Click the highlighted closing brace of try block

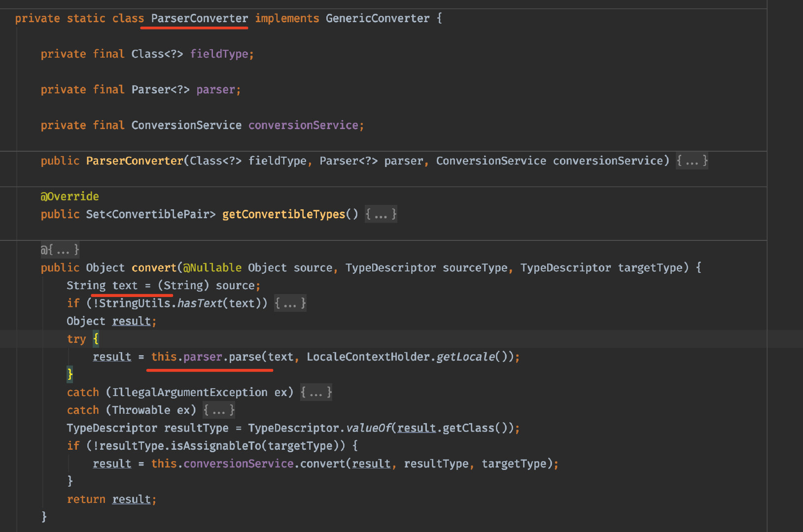point(70,374)
